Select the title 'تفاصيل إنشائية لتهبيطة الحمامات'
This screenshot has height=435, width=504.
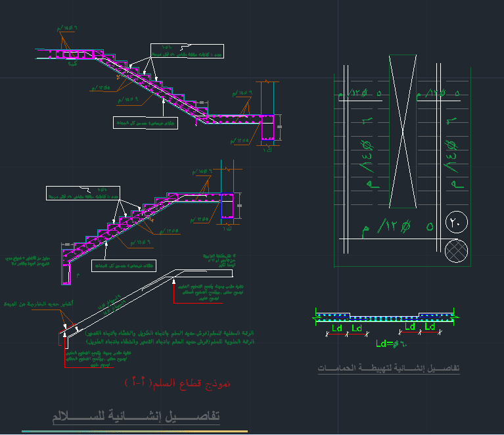[x=388, y=368]
